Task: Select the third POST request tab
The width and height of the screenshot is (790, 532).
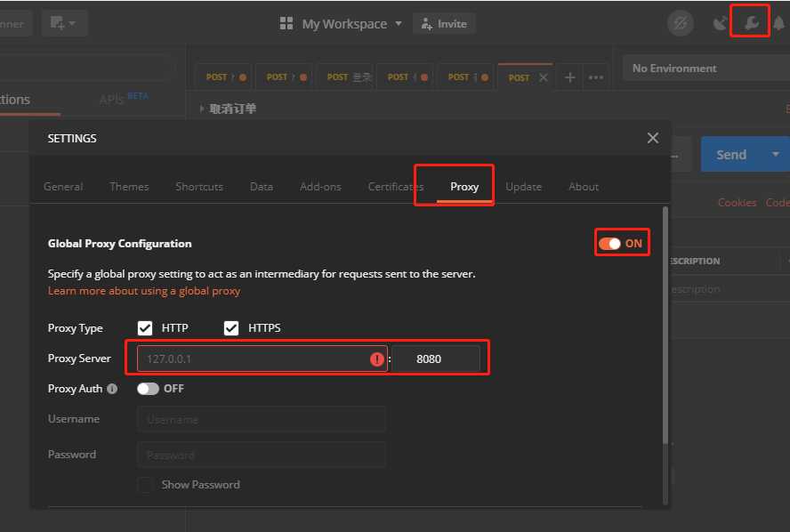Action: tap(345, 77)
